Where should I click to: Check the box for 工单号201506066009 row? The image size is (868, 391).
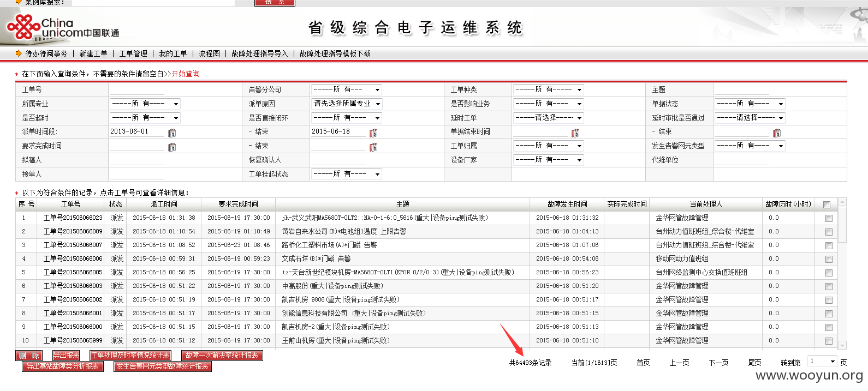(x=829, y=232)
